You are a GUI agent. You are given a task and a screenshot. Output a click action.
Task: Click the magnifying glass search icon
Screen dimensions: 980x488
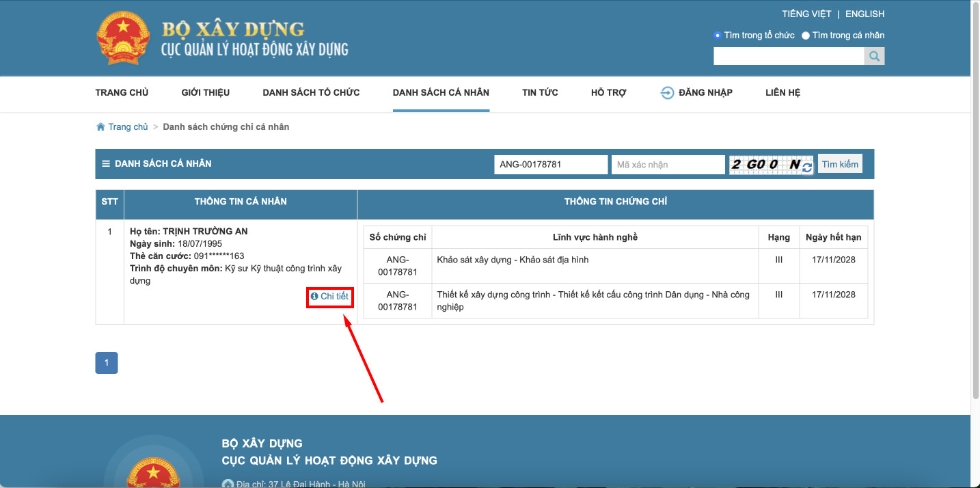(x=874, y=55)
